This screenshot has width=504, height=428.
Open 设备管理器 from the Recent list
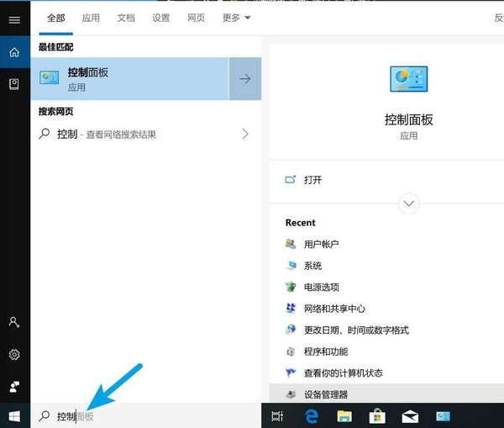325,394
